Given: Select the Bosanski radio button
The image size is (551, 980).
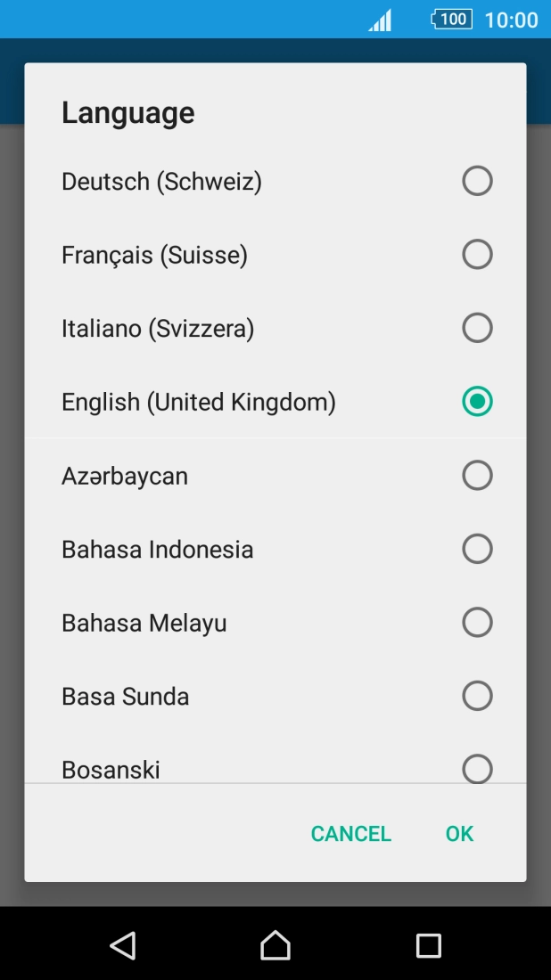Looking at the screenshot, I should tap(477, 768).
